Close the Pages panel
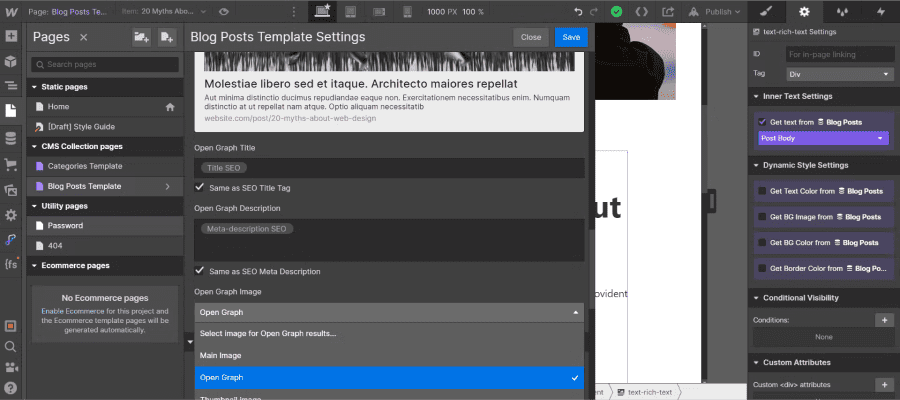Screen dimensions: 900x400 click(x=83, y=37)
